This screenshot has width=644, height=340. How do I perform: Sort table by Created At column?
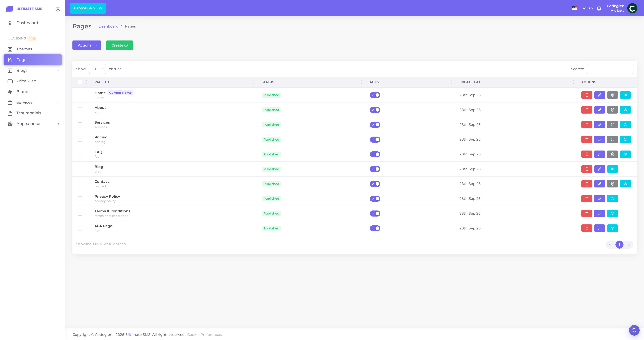click(x=517, y=82)
